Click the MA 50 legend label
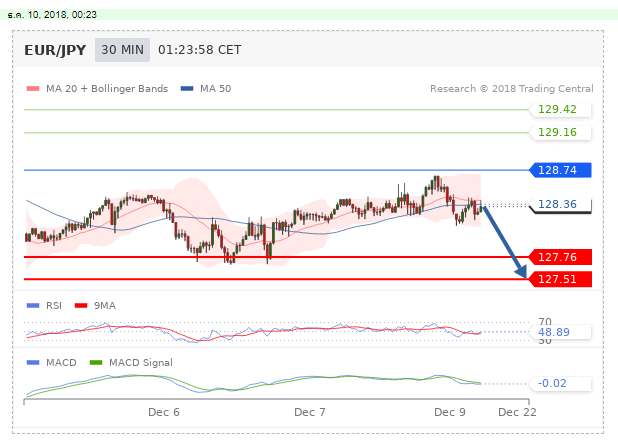 tap(215, 89)
